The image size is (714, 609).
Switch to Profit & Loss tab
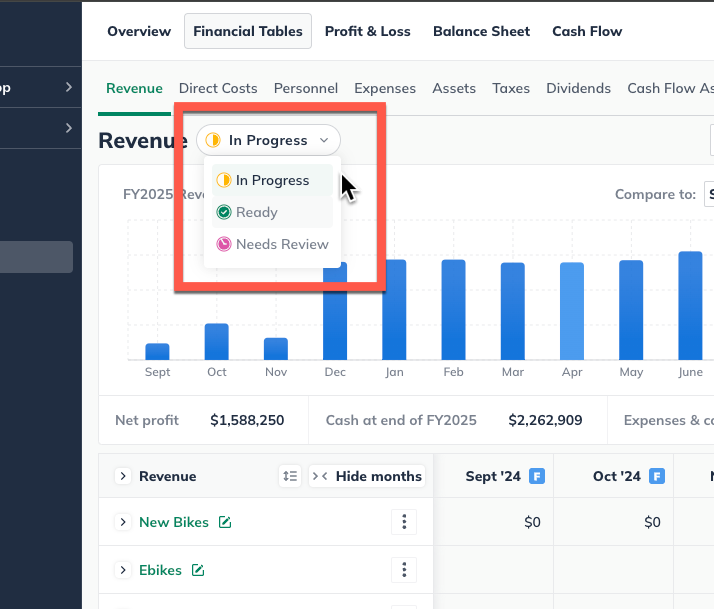(367, 31)
